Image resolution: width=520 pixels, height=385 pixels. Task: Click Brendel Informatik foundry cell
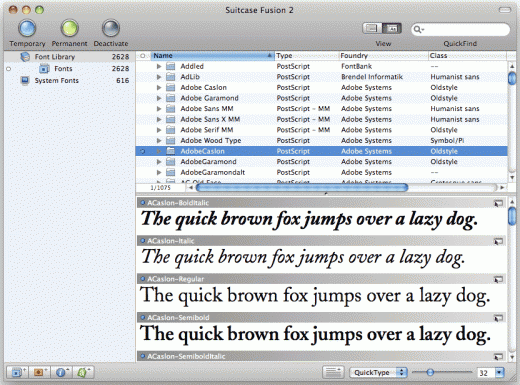(x=372, y=77)
